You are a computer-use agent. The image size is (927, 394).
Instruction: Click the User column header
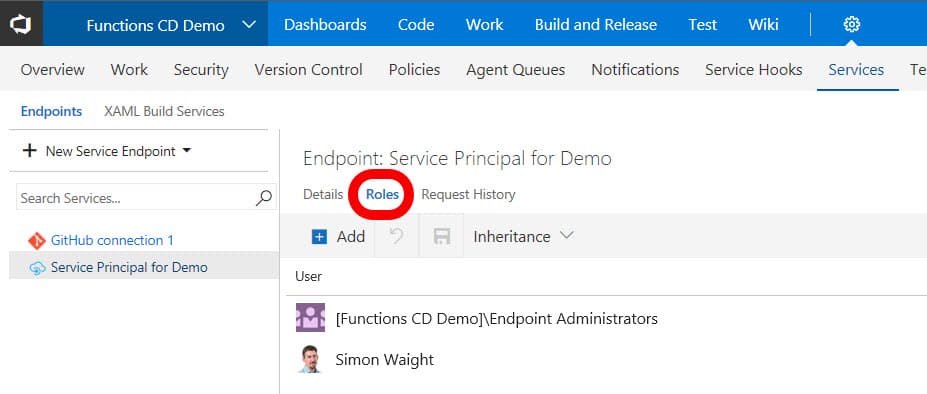pyautogui.click(x=309, y=276)
